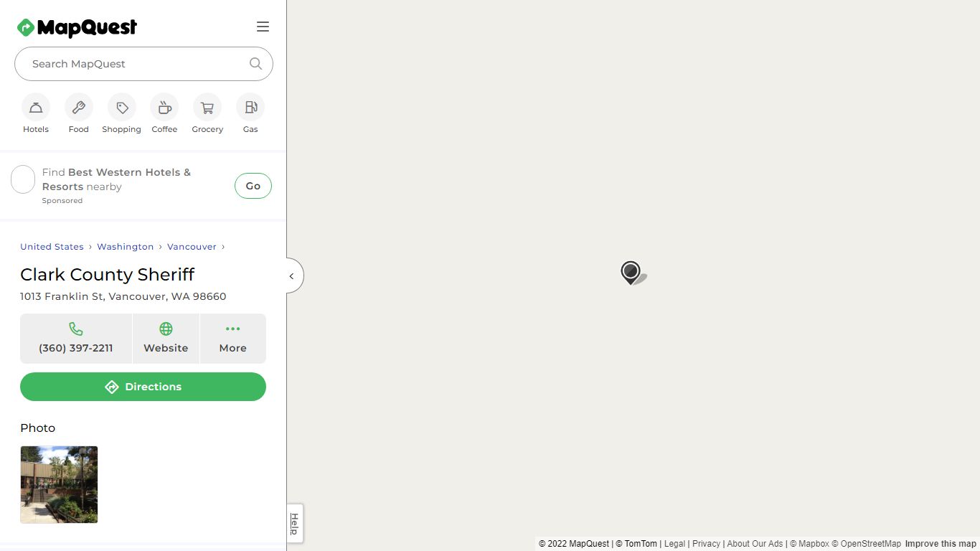Open Vancouver breadcrumb link
The height and width of the screenshot is (551, 980).
(192, 246)
